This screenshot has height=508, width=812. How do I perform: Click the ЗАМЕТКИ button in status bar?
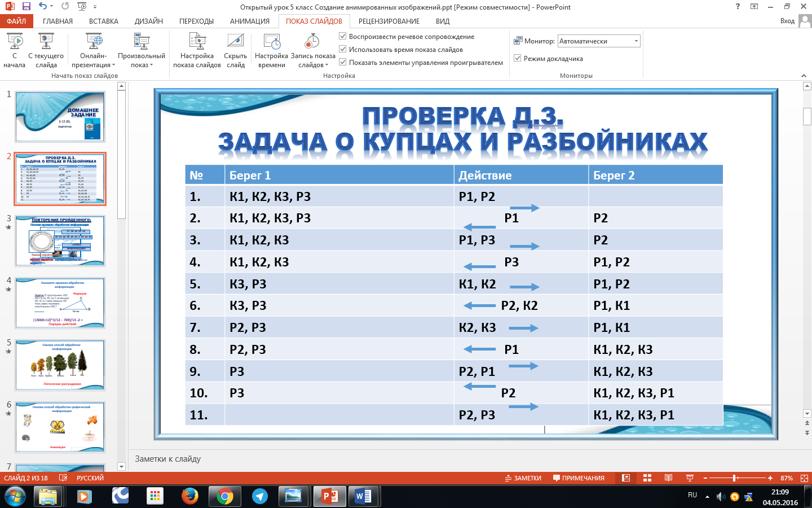523,478
